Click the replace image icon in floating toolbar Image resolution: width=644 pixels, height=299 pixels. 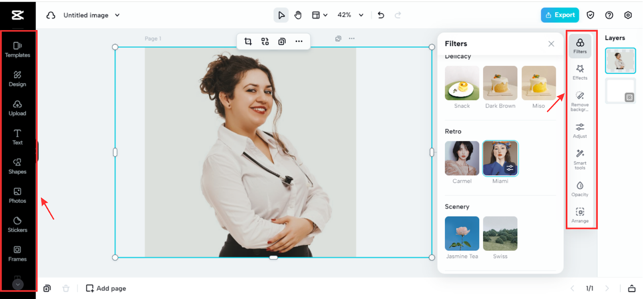[265, 41]
